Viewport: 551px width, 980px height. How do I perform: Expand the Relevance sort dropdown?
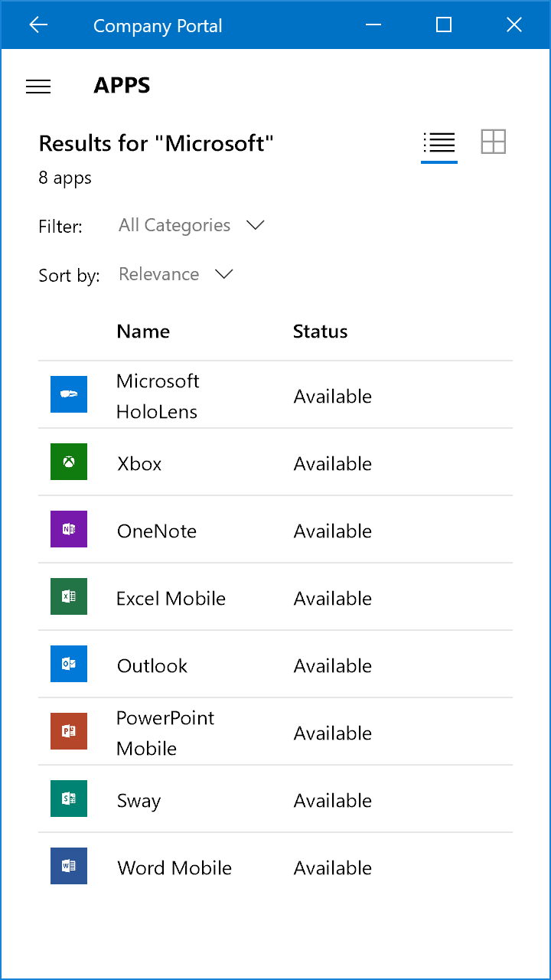pos(176,274)
